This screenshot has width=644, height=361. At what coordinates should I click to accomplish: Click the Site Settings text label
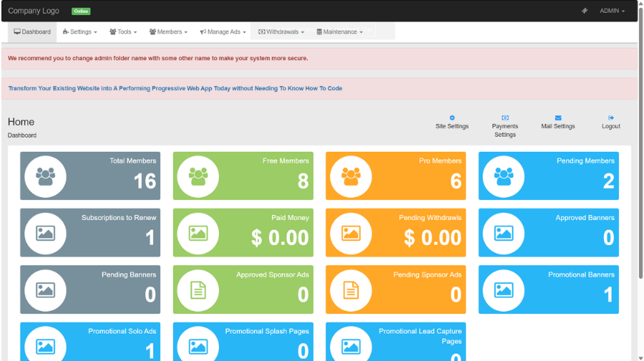pos(452,126)
